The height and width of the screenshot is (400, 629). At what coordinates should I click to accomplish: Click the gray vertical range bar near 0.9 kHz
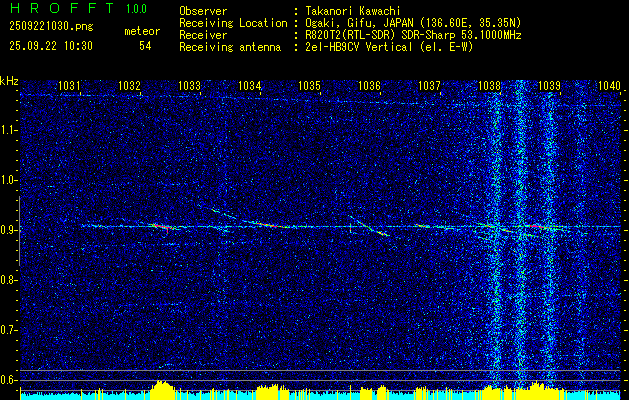point(19,231)
